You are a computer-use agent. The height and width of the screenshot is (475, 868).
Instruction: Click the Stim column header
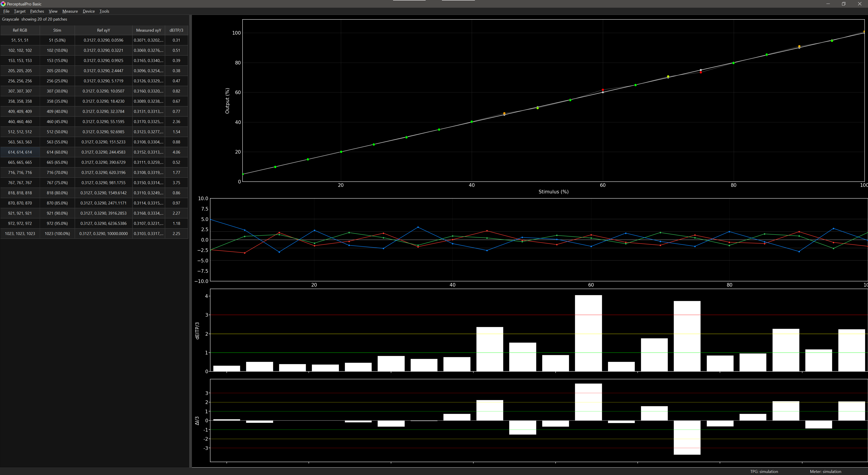(x=57, y=30)
